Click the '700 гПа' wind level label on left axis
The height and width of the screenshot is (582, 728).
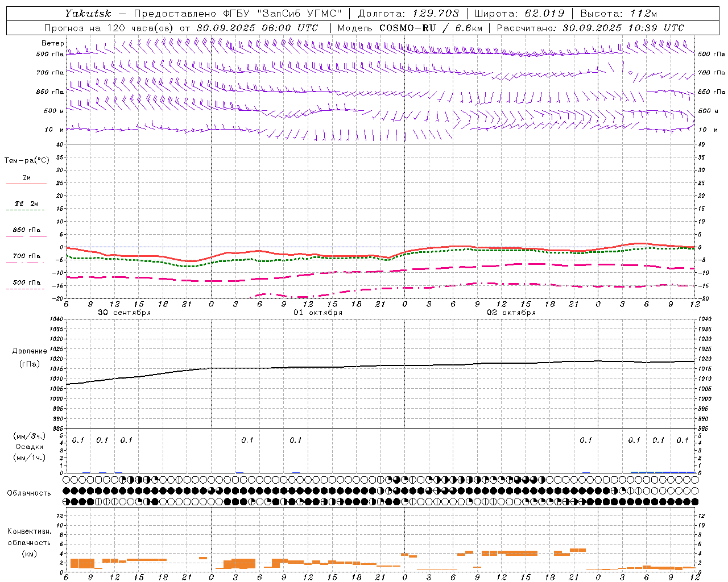click(x=50, y=73)
